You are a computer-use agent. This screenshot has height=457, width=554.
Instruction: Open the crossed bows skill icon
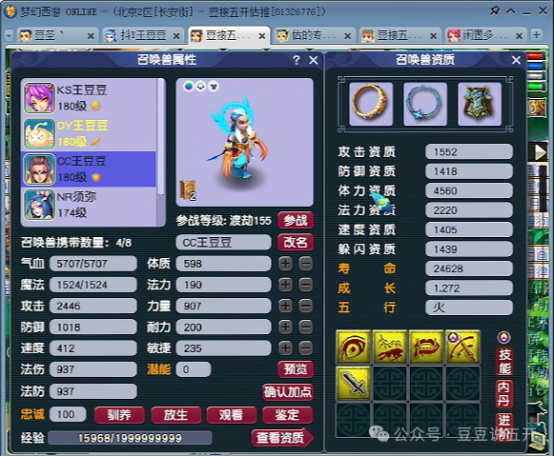pyautogui.click(x=463, y=347)
